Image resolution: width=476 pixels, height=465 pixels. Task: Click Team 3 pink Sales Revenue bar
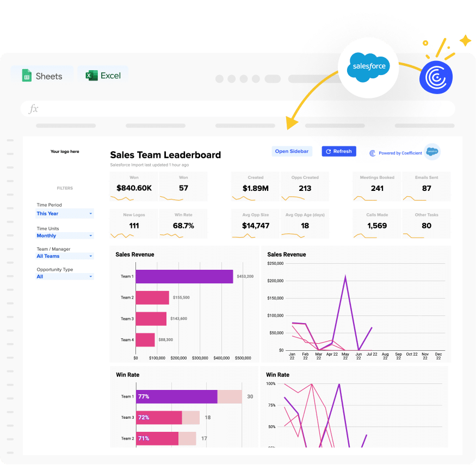tap(151, 319)
